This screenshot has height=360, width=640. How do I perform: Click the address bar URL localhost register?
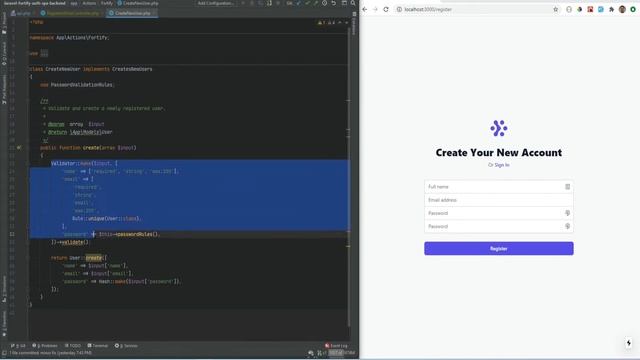click(x=428, y=9)
